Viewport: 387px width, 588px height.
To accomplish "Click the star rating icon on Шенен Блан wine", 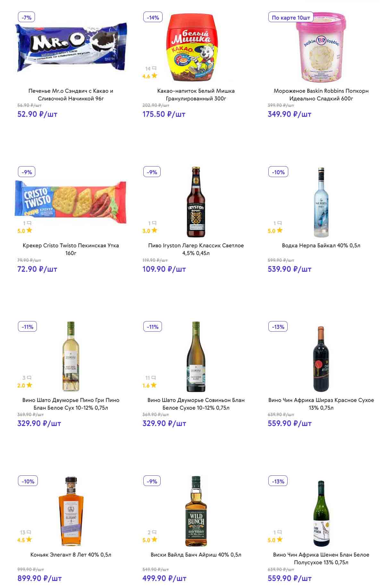I will tap(280, 540).
